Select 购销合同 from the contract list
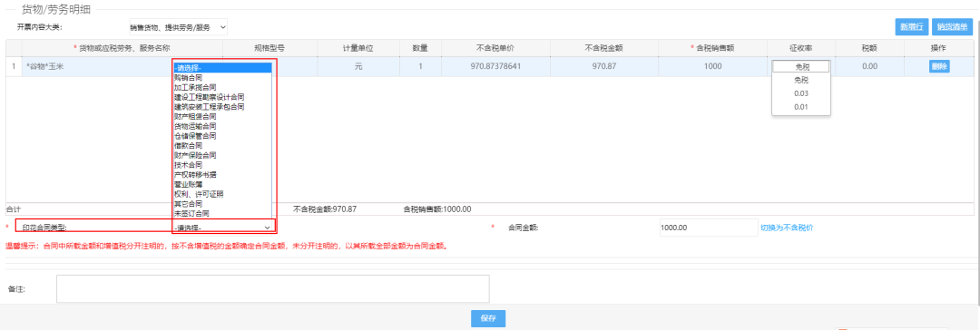This screenshot has width=980, height=330. 188,77
